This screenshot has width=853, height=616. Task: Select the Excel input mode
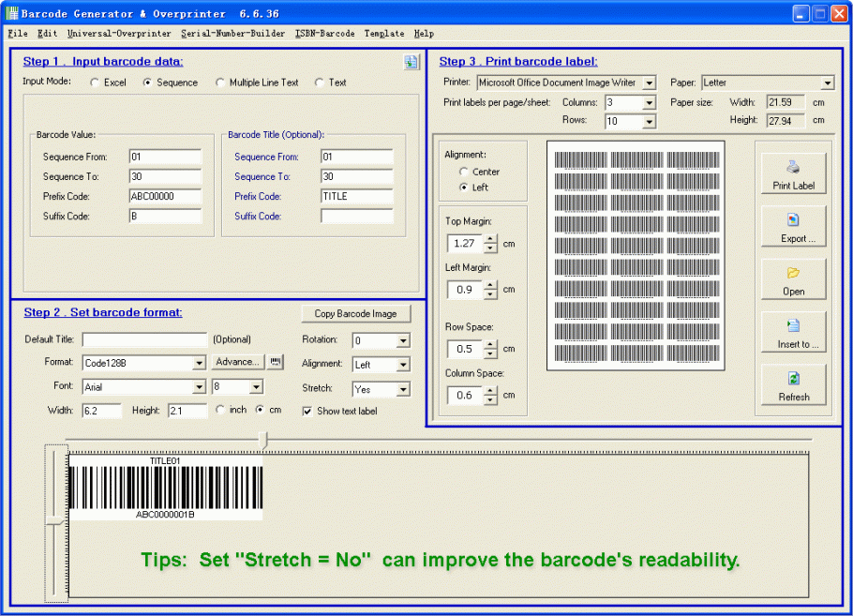coord(96,83)
